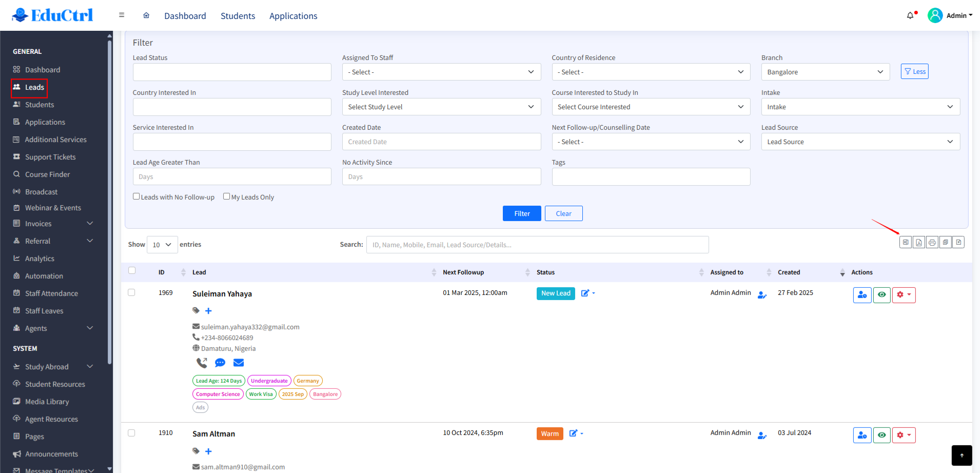Tick the checkbox for lead 1969

[x=131, y=292]
